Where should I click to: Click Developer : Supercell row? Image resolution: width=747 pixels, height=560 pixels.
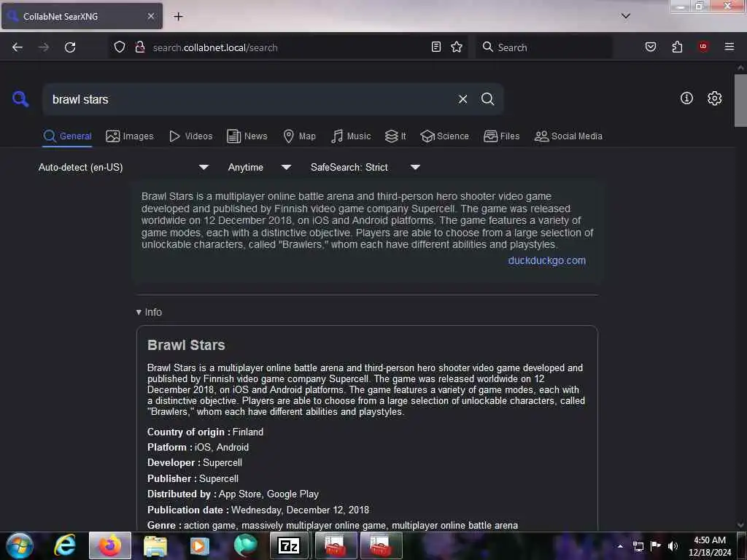tap(194, 462)
